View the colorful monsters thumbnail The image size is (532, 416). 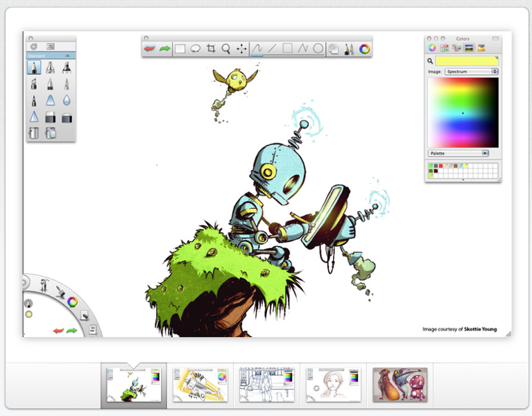pyautogui.click(x=400, y=385)
